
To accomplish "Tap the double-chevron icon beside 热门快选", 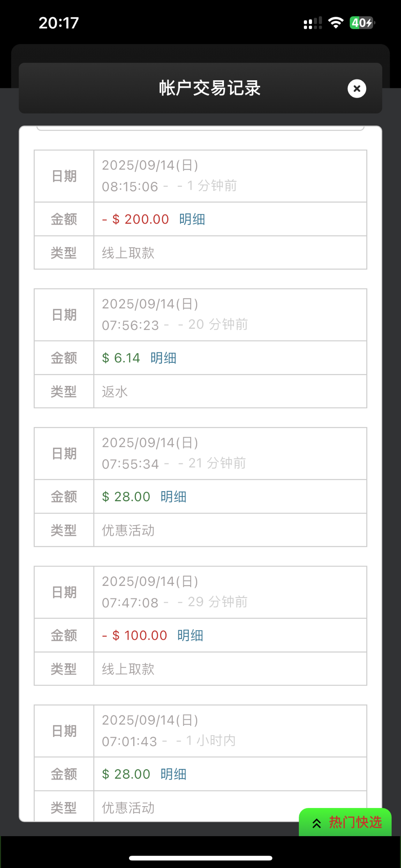I will [317, 823].
